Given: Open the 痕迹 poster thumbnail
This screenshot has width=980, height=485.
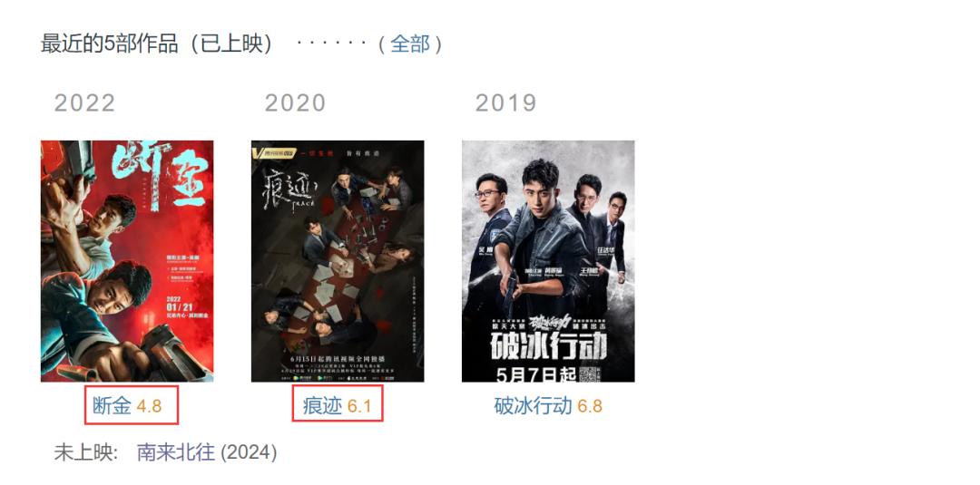Looking at the screenshot, I should click(338, 261).
